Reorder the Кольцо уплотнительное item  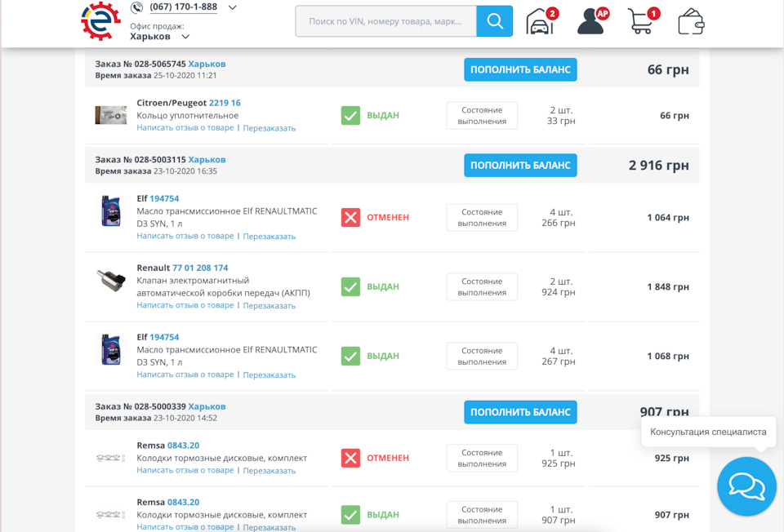click(269, 128)
